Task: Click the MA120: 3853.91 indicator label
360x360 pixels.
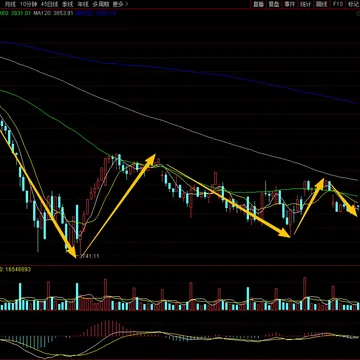Action: point(53,13)
